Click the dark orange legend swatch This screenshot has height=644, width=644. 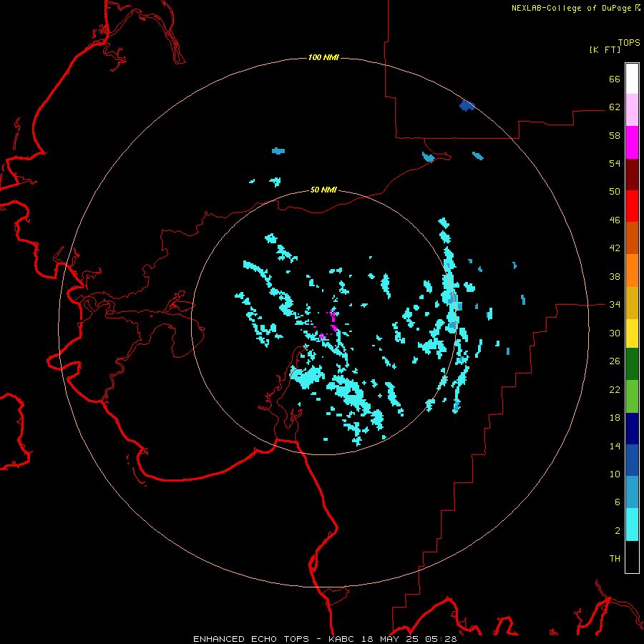632,238
